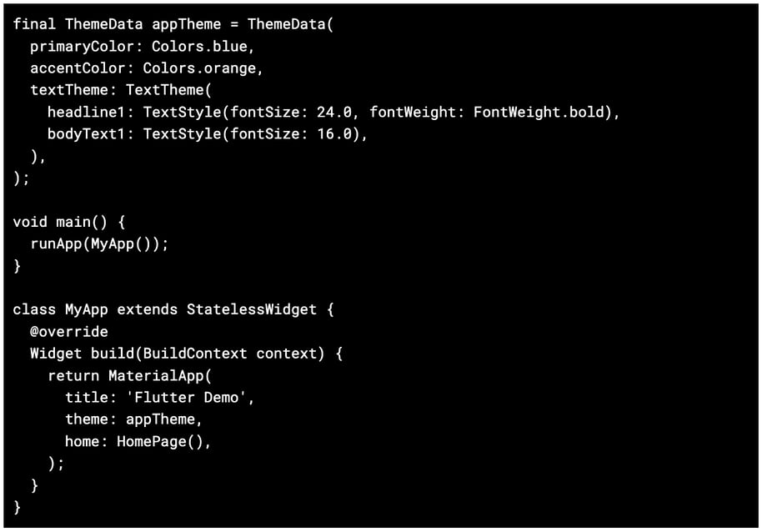The width and height of the screenshot is (767, 532).
Task: Click the 'Colors.blue' value
Action: pos(199,47)
